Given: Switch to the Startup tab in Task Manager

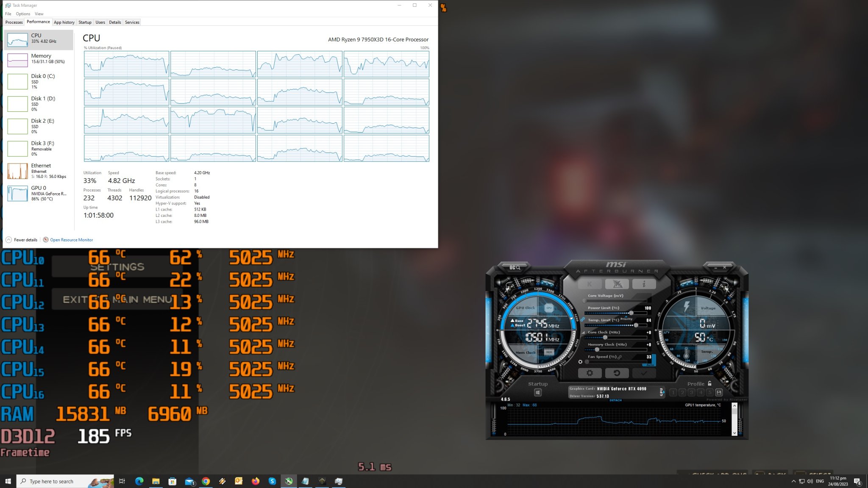Looking at the screenshot, I should click(85, 22).
